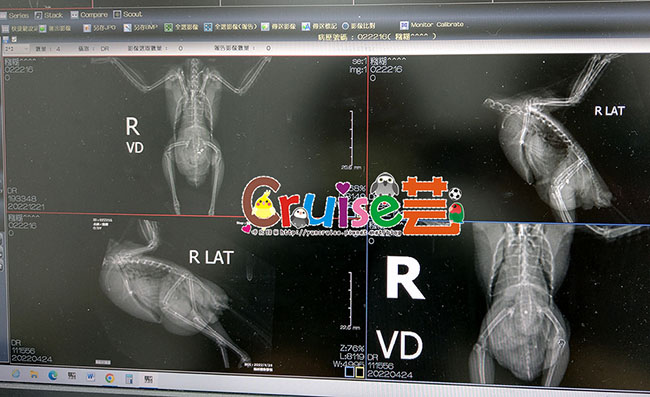Open Monitor Calibrate tool
650x397 pixels.
click(432, 25)
